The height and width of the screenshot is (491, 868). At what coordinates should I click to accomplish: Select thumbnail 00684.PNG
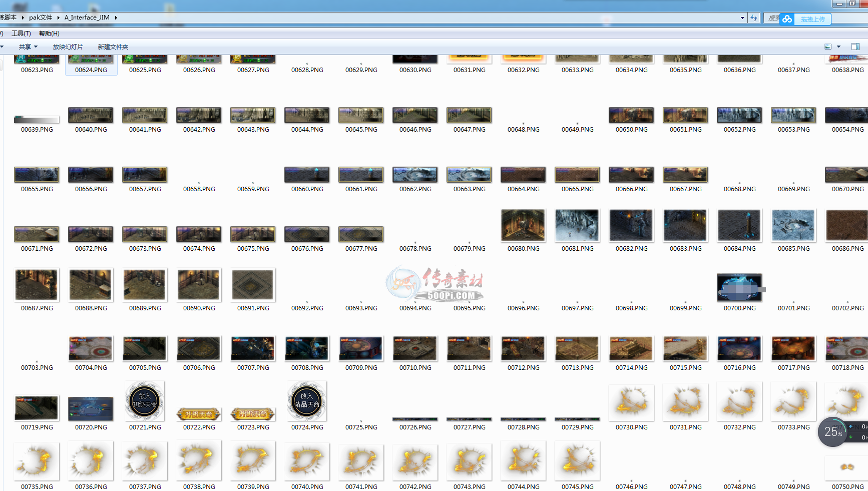click(739, 225)
